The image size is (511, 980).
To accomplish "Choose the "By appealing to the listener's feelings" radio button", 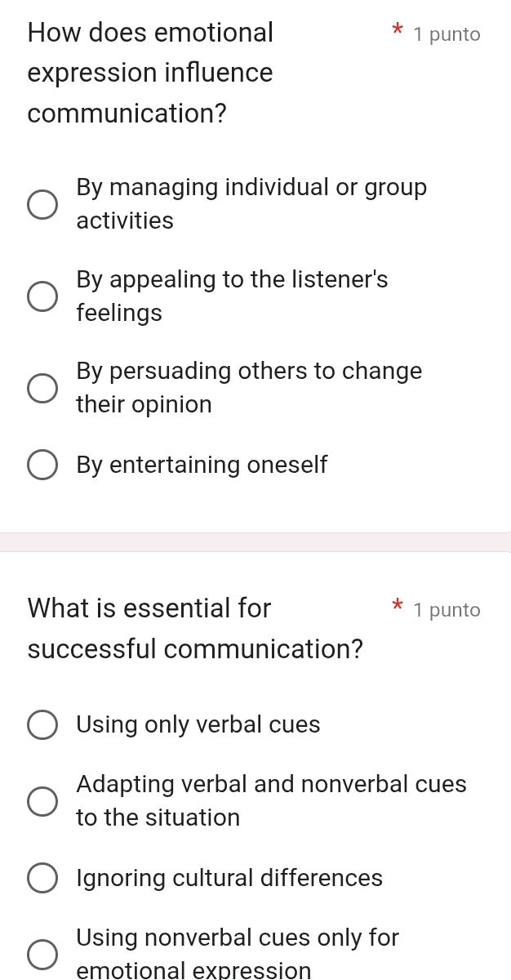I will [42, 297].
